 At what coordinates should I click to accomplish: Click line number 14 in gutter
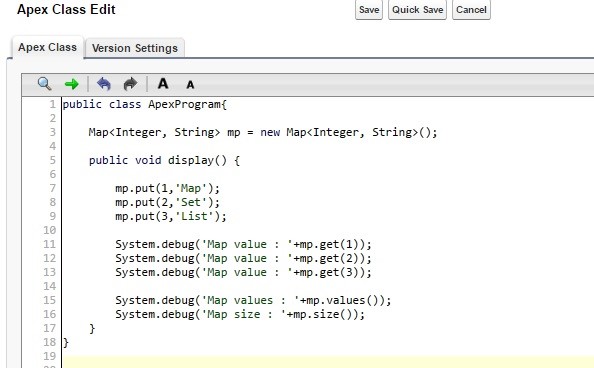pyautogui.click(x=50, y=287)
